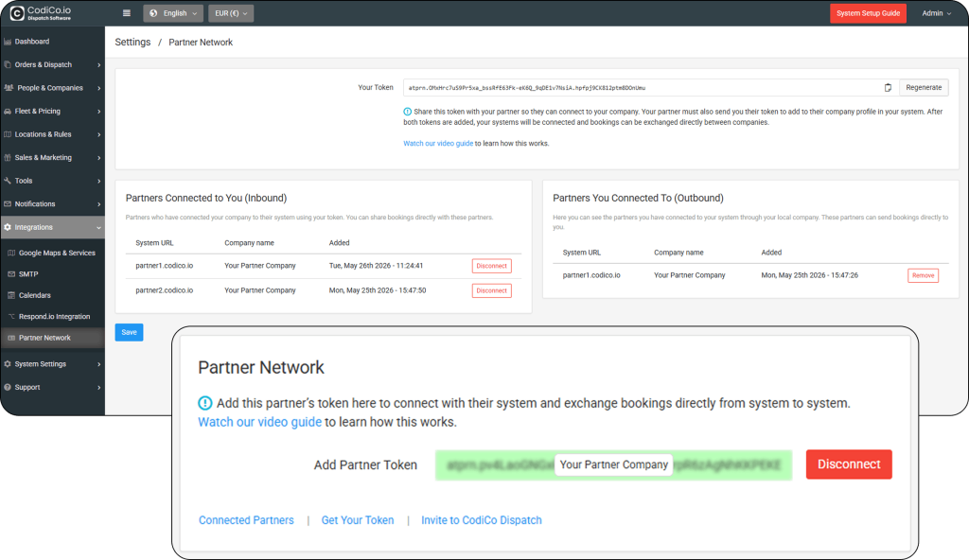Click the large red Disconnect button
Screen dimensions: 969x560
pyautogui.click(x=849, y=464)
